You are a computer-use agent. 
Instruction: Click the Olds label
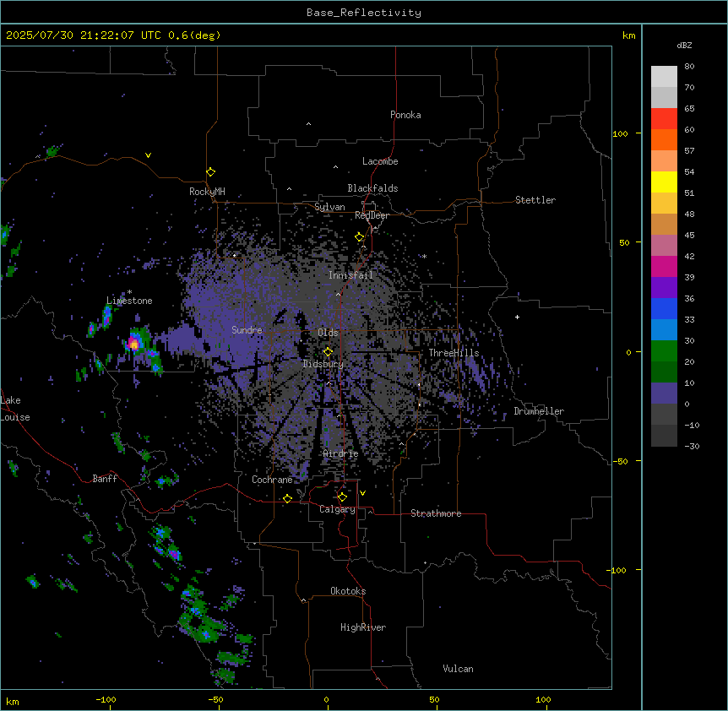[x=328, y=333]
